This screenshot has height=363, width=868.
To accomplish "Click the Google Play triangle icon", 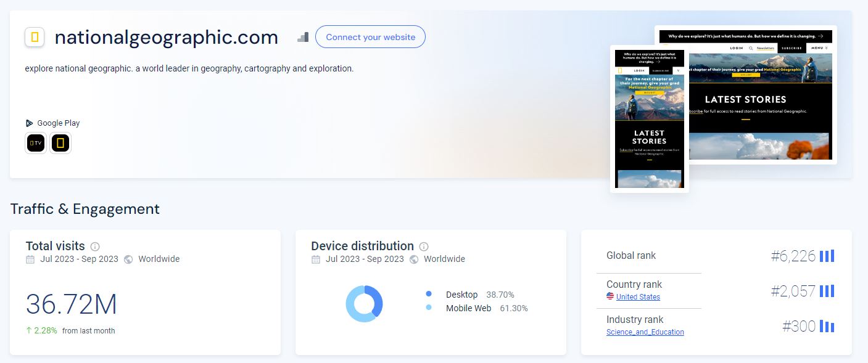I will 29,123.
